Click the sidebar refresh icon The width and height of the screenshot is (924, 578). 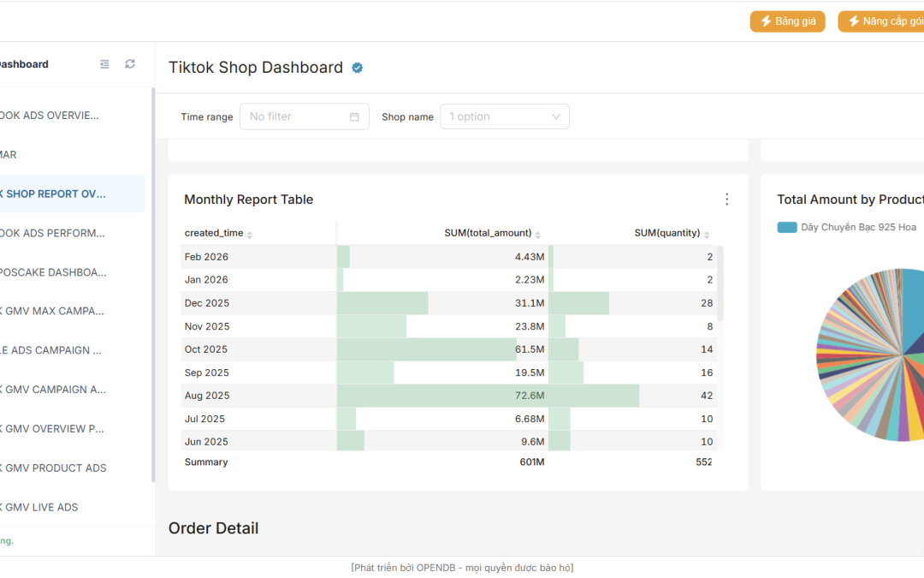click(x=130, y=64)
